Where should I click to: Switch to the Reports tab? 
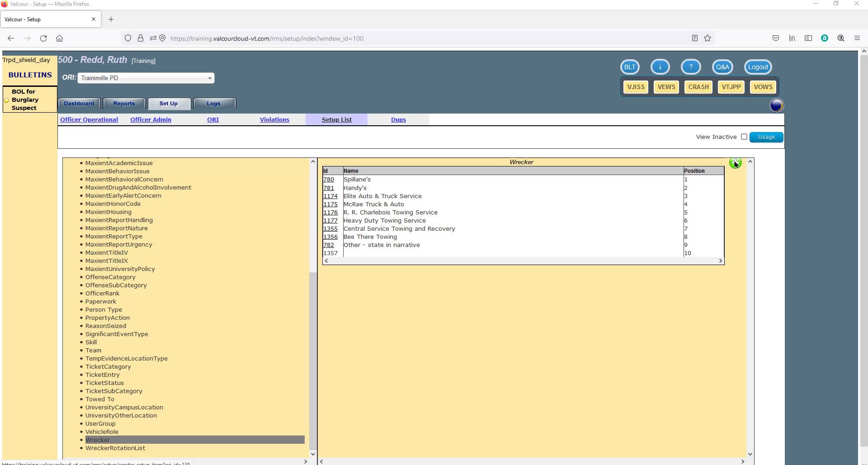tap(124, 104)
